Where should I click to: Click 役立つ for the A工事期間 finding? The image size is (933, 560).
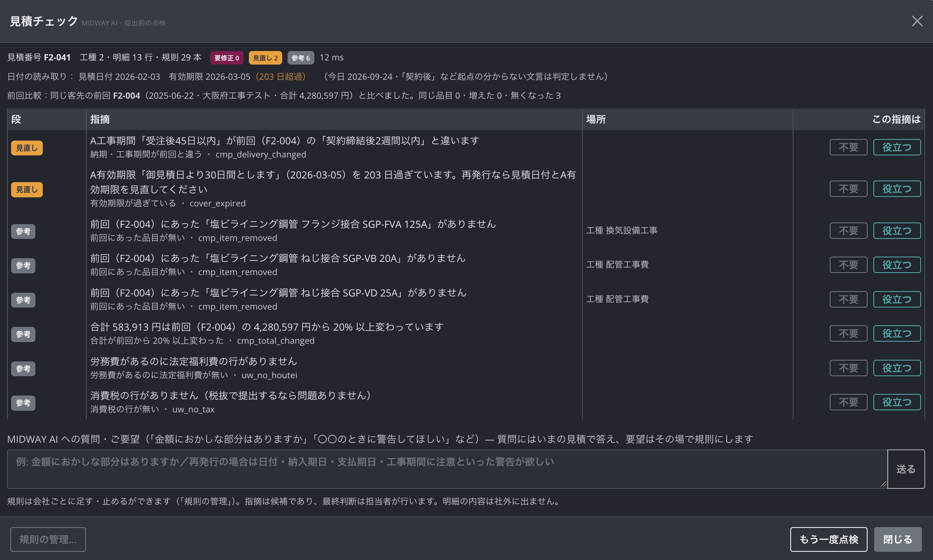point(897,147)
